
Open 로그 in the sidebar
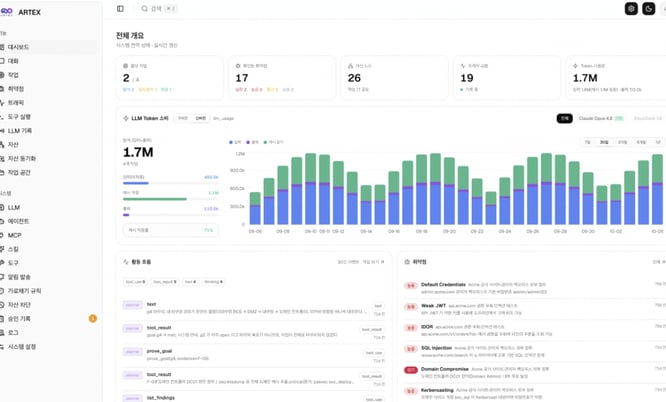(49, 332)
